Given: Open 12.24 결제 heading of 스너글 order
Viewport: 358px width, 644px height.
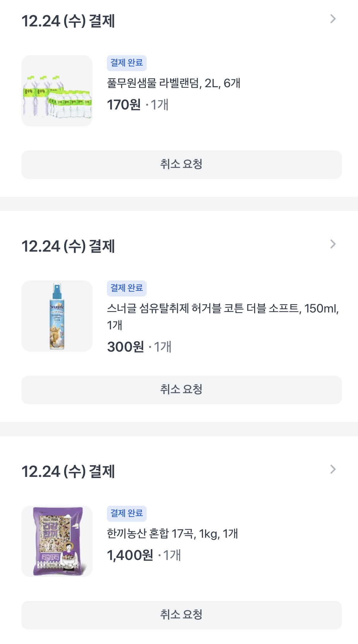Looking at the screenshot, I should (68, 246).
